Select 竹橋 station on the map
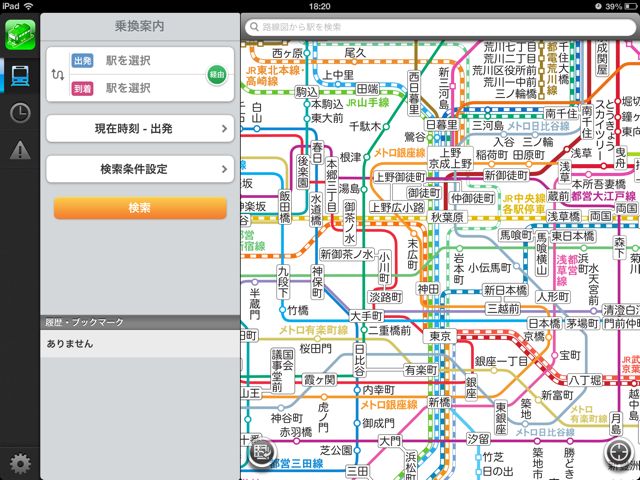Image resolution: width=640 pixels, height=480 pixels. [x=298, y=310]
